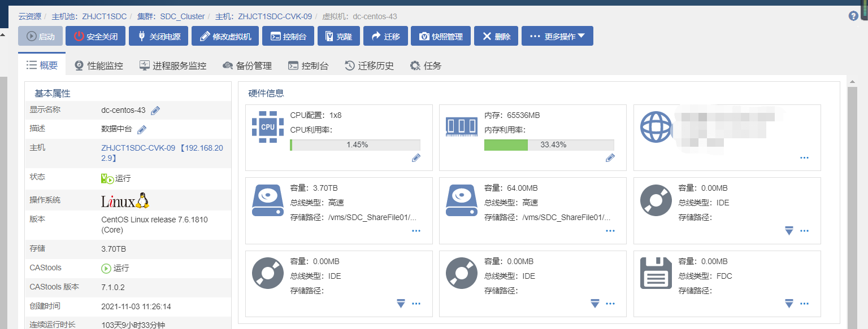Screen dimensions: 868x329
Task: Switch to the 概要 tab
Action: 42,65
